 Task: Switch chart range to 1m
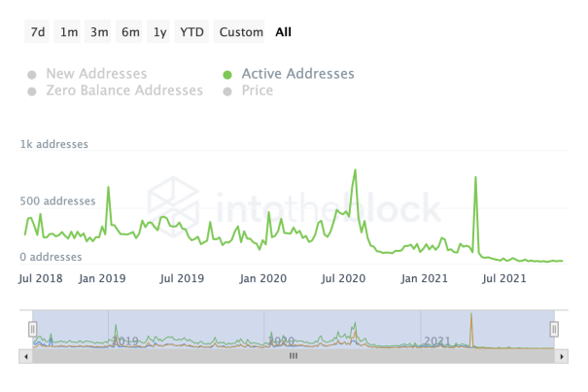(x=69, y=32)
